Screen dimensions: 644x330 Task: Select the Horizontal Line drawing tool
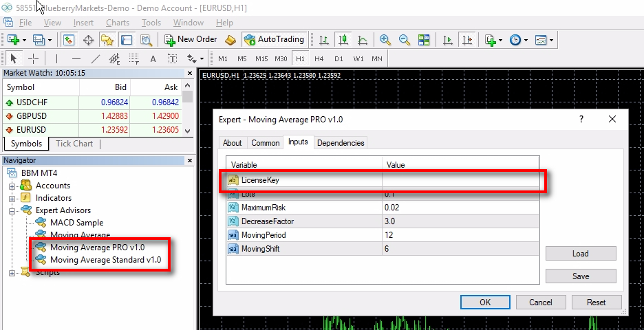76,58
